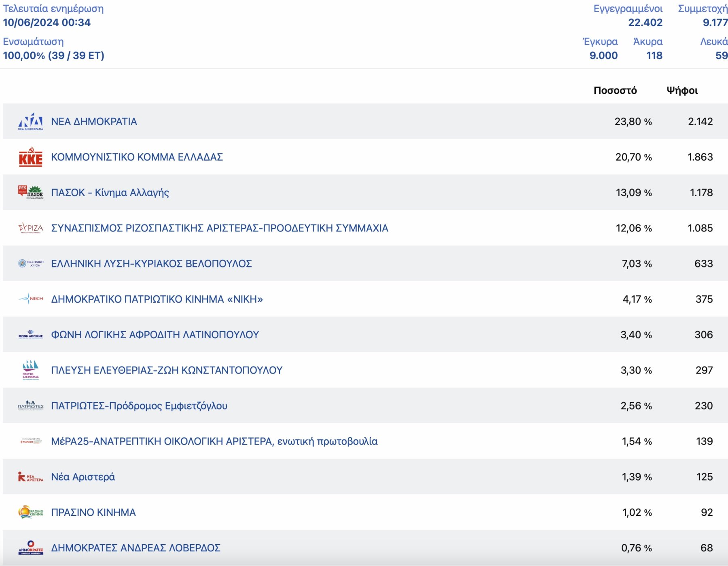Click the Άκυρα 118 figure
This screenshot has height=566, width=728.
(x=654, y=55)
